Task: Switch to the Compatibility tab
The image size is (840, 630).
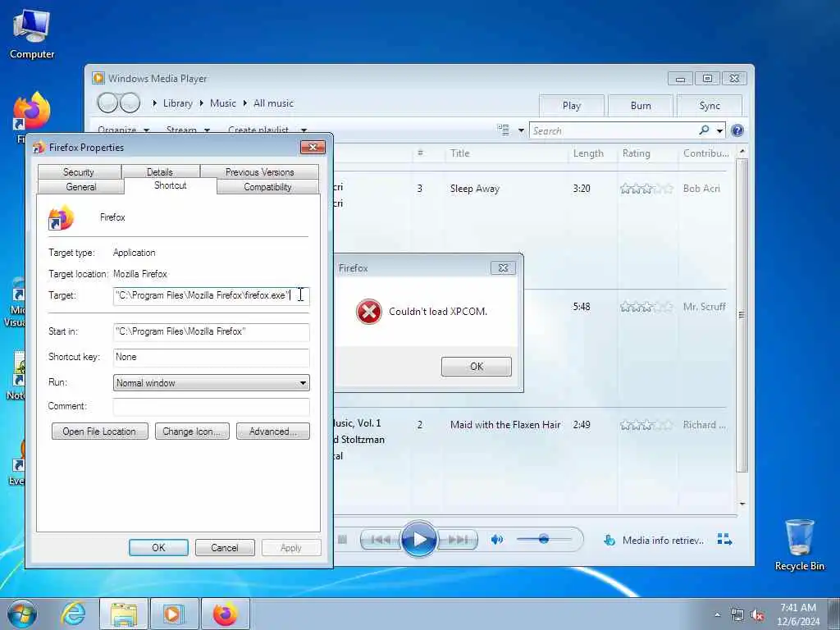Action: pos(267,187)
